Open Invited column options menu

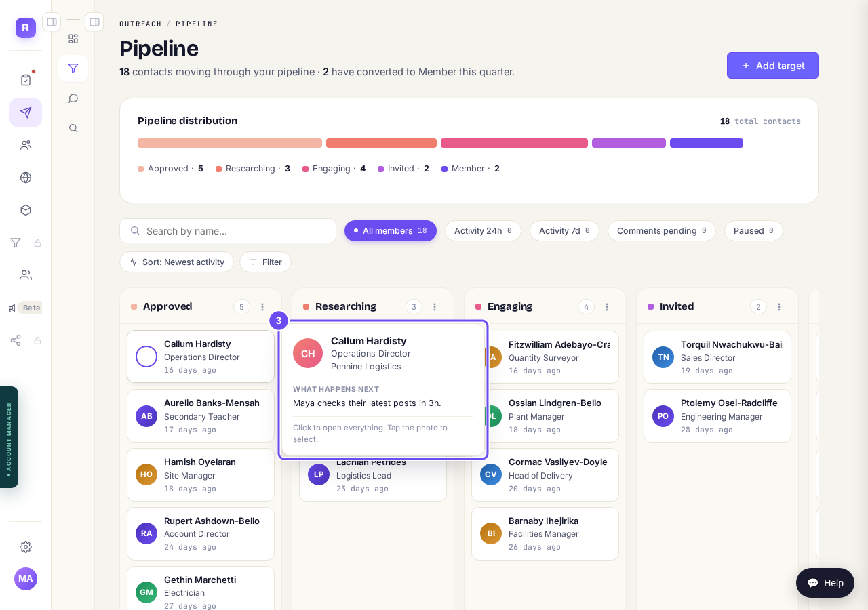click(779, 307)
